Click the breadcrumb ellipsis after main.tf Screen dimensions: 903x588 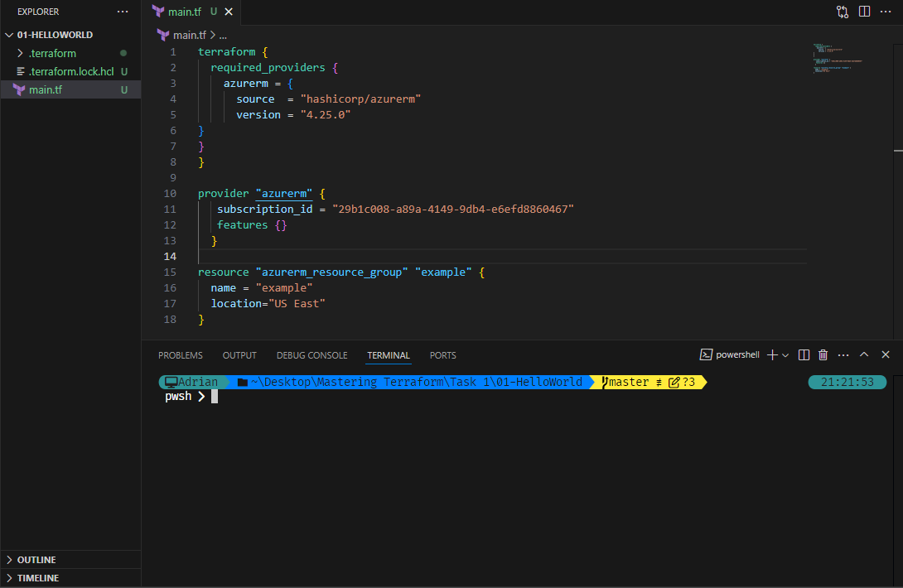tap(223, 35)
